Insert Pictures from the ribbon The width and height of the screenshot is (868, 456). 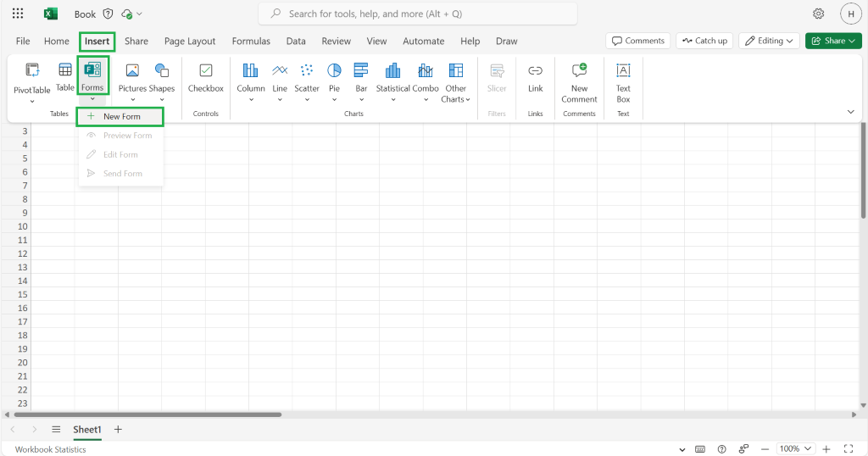click(132, 76)
